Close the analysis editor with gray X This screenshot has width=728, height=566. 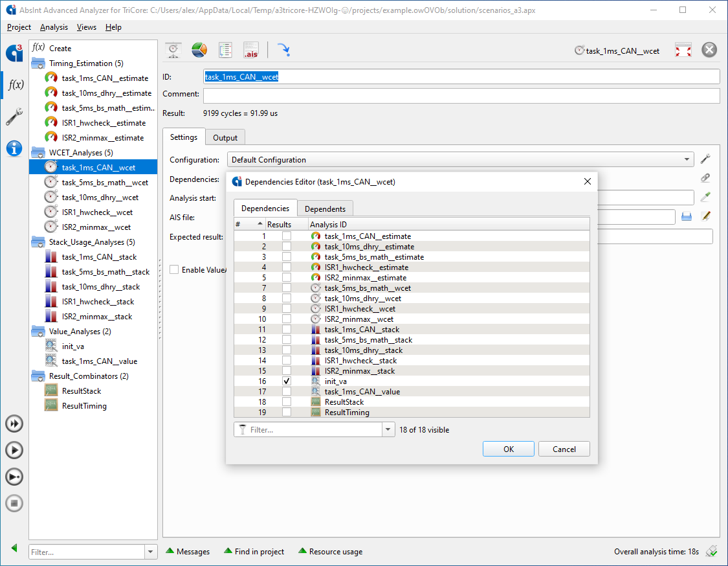point(709,50)
